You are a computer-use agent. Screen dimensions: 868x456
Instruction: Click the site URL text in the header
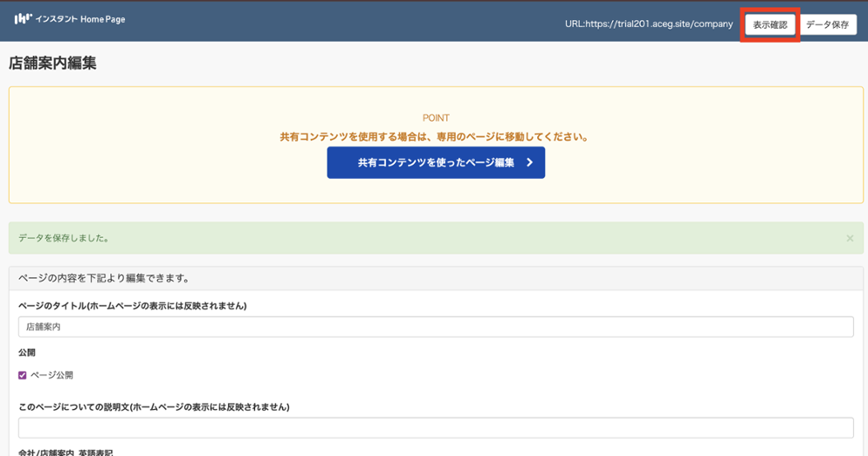coord(648,24)
